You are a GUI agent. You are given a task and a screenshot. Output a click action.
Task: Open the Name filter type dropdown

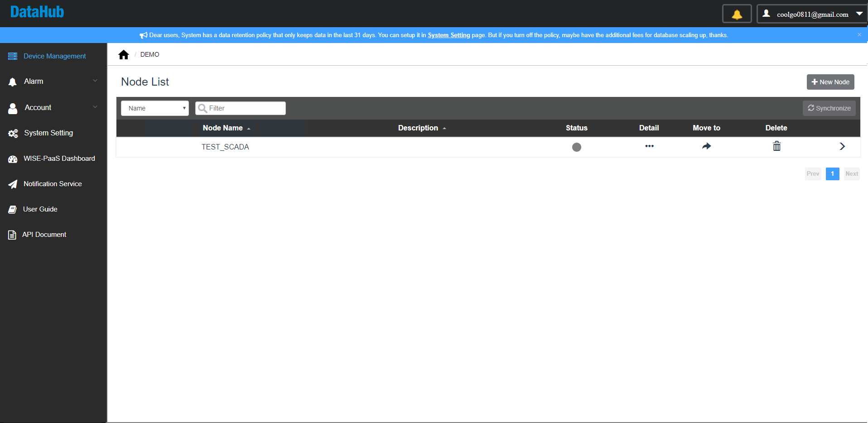(x=155, y=108)
